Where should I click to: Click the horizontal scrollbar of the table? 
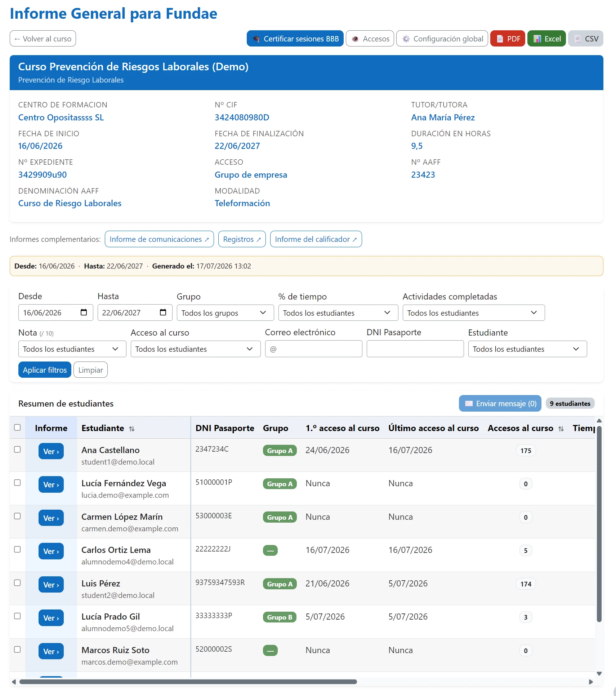188,682
